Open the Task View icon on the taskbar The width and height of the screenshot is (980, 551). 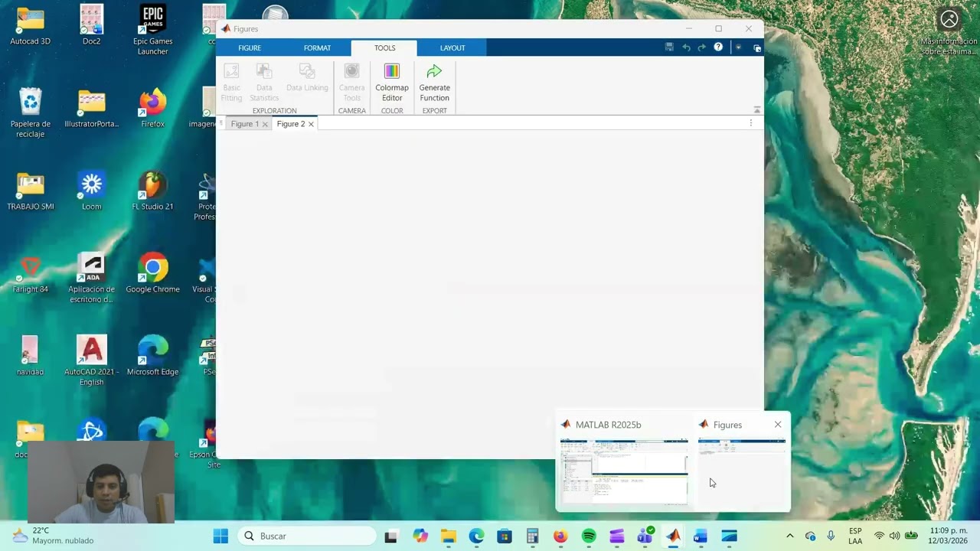coord(391,536)
